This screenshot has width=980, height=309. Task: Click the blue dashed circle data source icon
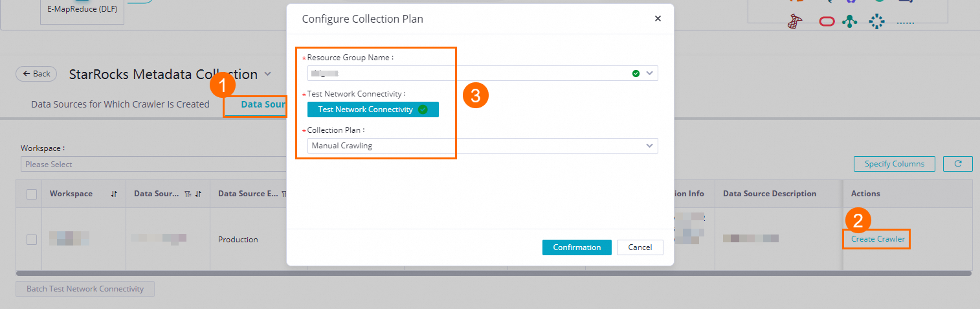[876, 21]
